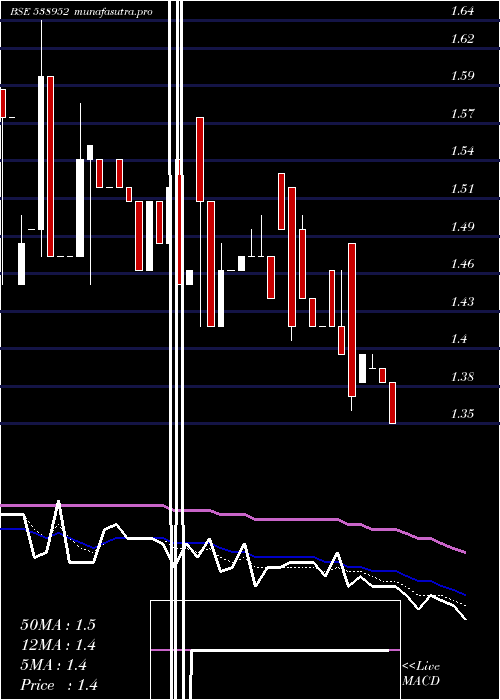
Task: Click the 1.4 price axis label
Action: coord(459,338)
